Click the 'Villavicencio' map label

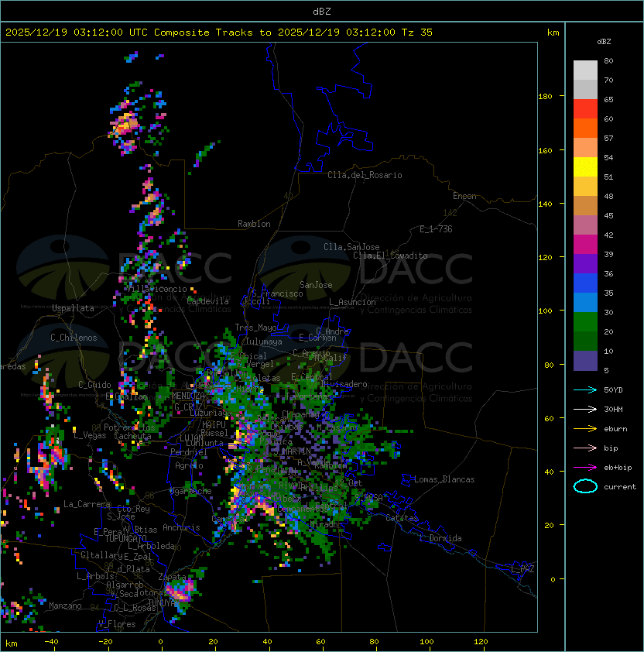(x=156, y=289)
